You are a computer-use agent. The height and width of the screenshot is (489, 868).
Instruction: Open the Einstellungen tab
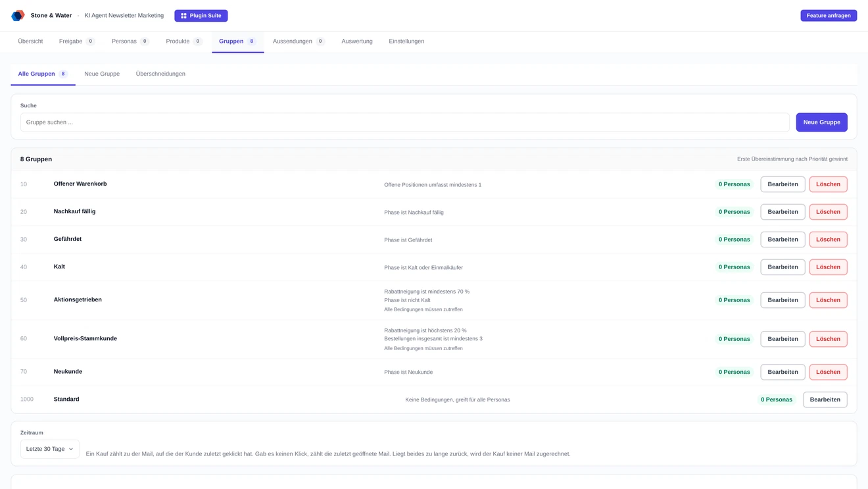(406, 41)
